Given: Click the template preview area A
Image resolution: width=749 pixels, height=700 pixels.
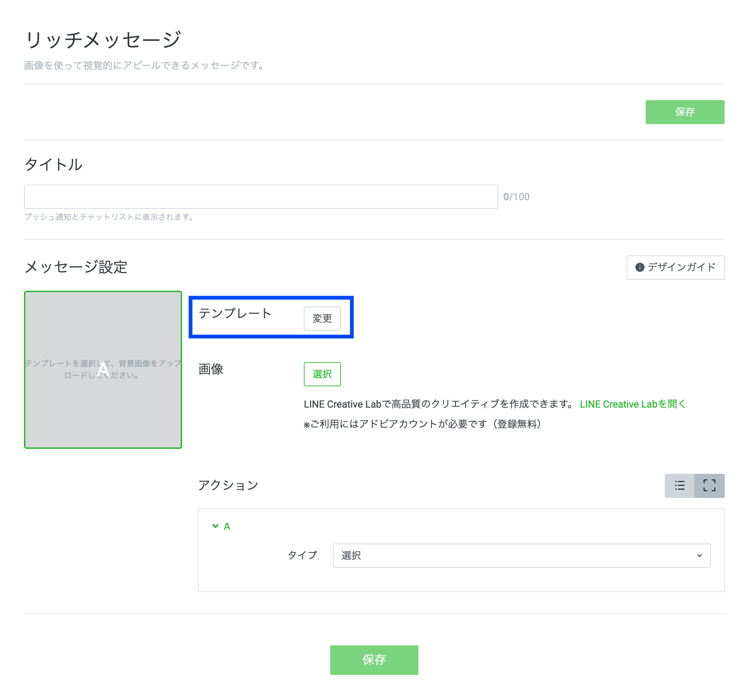Looking at the screenshot, I should pos(103,370).
